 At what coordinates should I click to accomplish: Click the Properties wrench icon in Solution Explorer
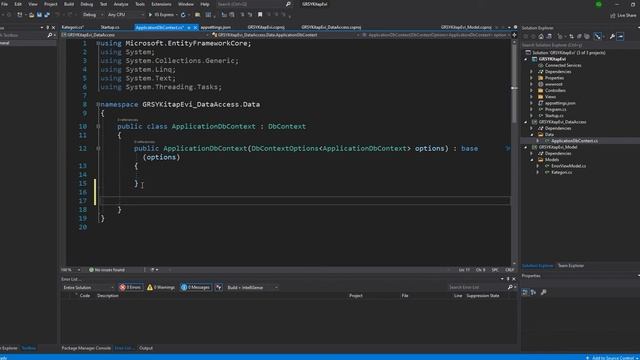coord(612,36)
